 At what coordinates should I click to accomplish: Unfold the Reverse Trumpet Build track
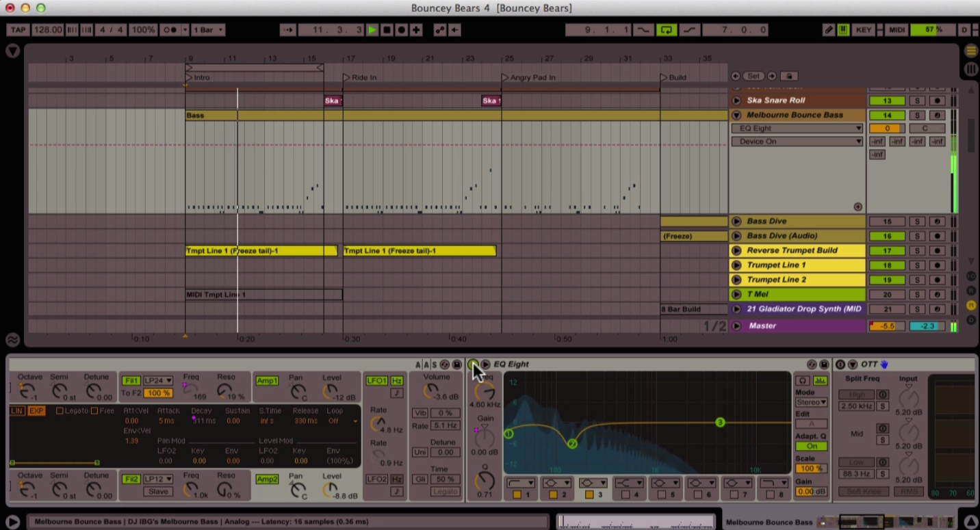[x=736, y=250]
